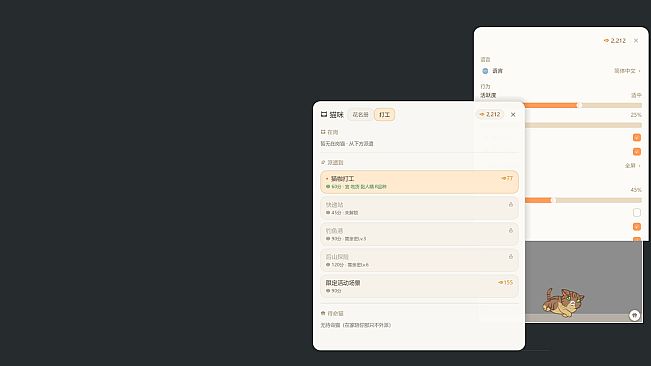Click the lock icon on 钓鱼港

coord(511,231)
